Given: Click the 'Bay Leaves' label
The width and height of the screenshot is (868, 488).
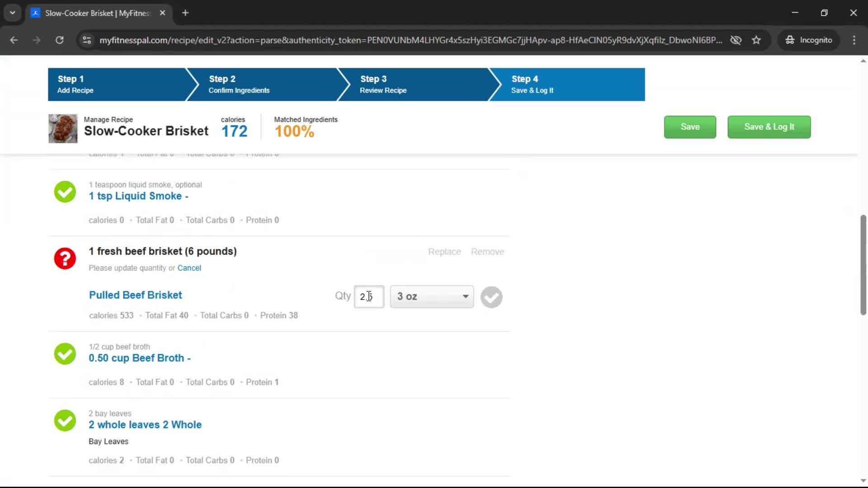Looking at the screenshot, I should click(108, 441).
